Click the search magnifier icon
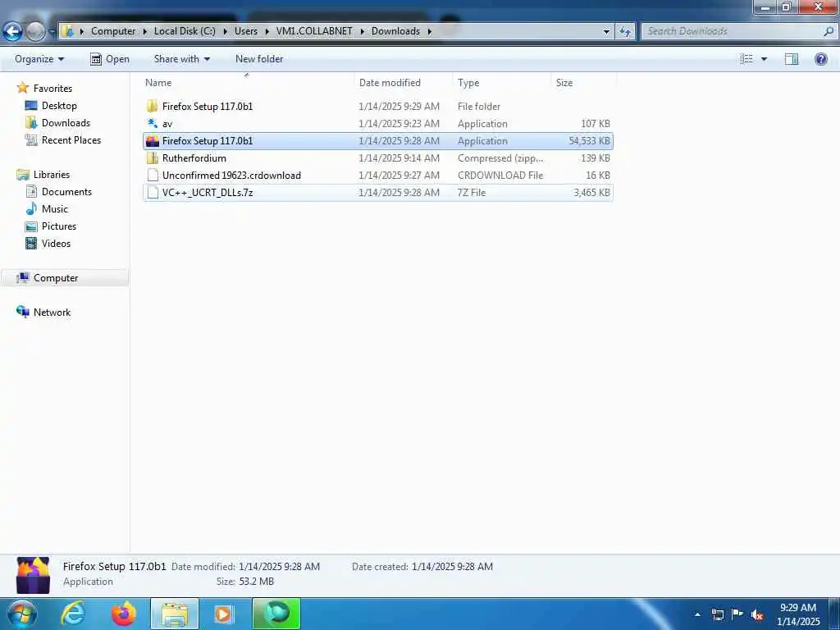 pos(829,31)
